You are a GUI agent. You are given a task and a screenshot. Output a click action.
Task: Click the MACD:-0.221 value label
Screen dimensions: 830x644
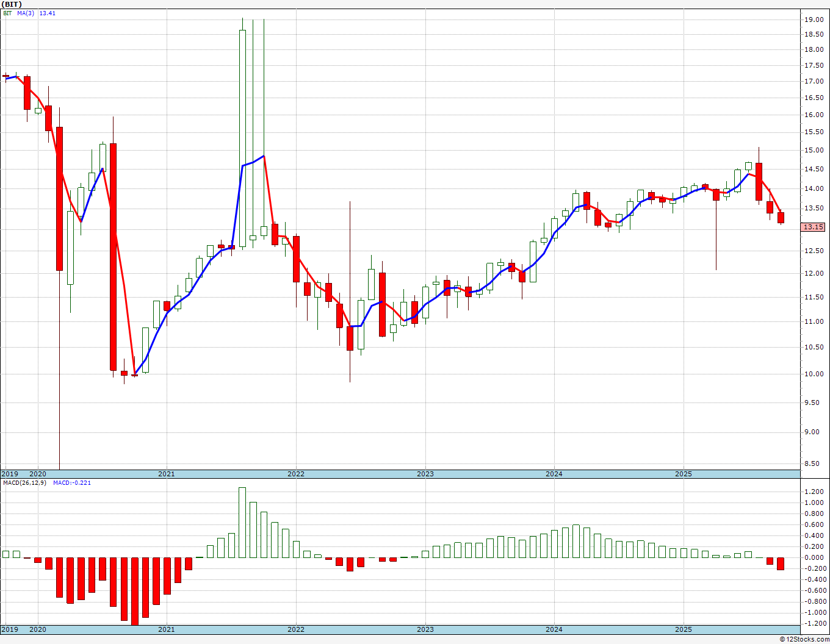72,483
